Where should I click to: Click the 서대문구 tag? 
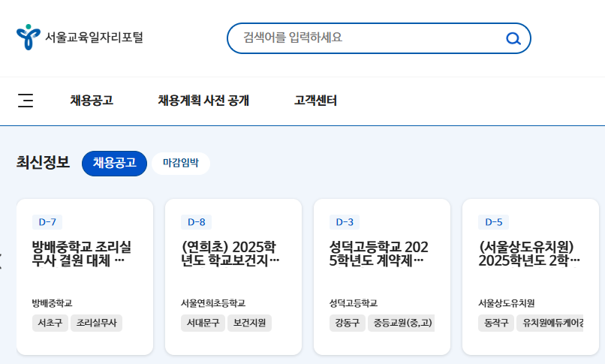[203, 323]
